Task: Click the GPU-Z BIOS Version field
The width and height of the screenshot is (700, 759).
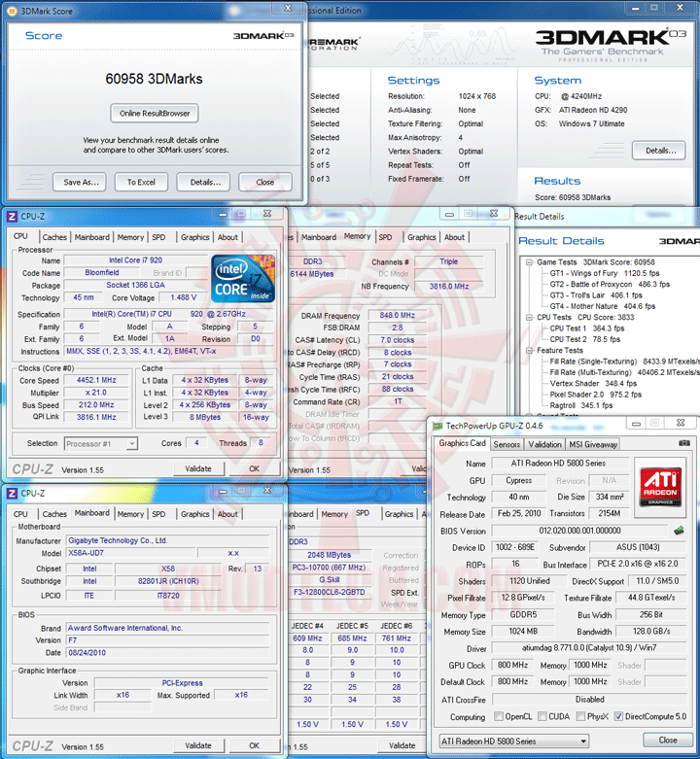Action: point(580,531)
